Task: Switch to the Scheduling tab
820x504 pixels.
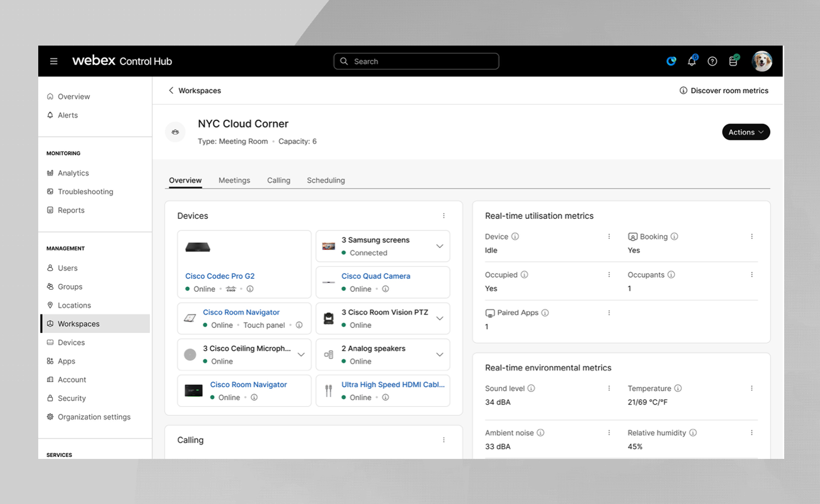Action: click(x=326, y=180)
